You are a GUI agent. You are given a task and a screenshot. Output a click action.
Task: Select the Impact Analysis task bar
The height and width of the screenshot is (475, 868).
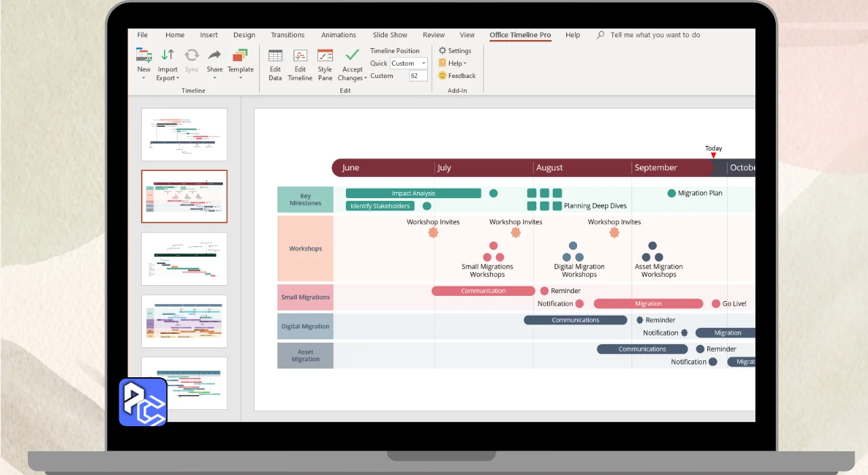click(413, 193)
